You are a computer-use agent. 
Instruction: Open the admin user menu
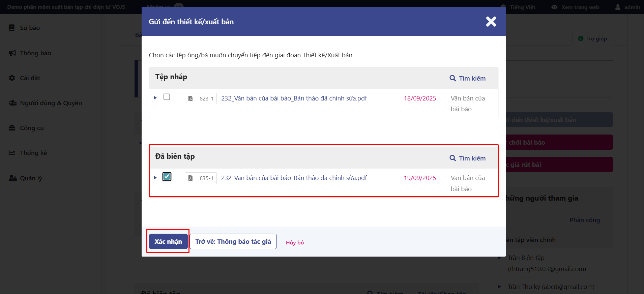[627, 7]
